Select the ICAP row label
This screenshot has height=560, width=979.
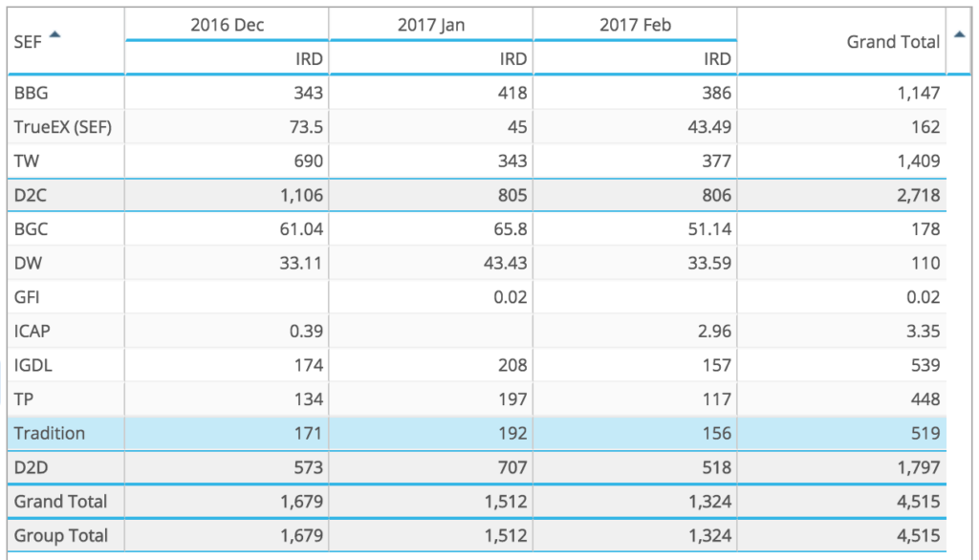[32, 332]
